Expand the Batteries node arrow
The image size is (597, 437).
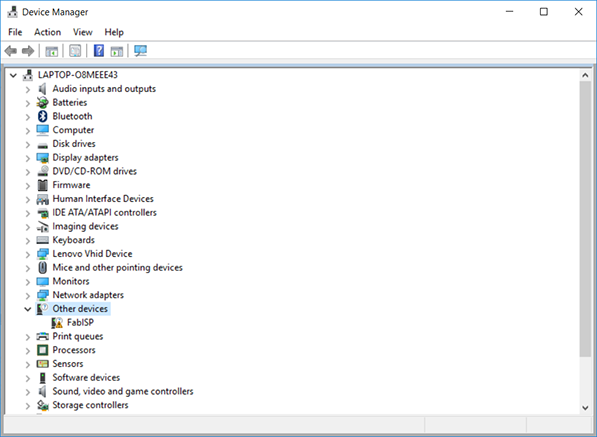pyautogui.click(x=27, y=103)
